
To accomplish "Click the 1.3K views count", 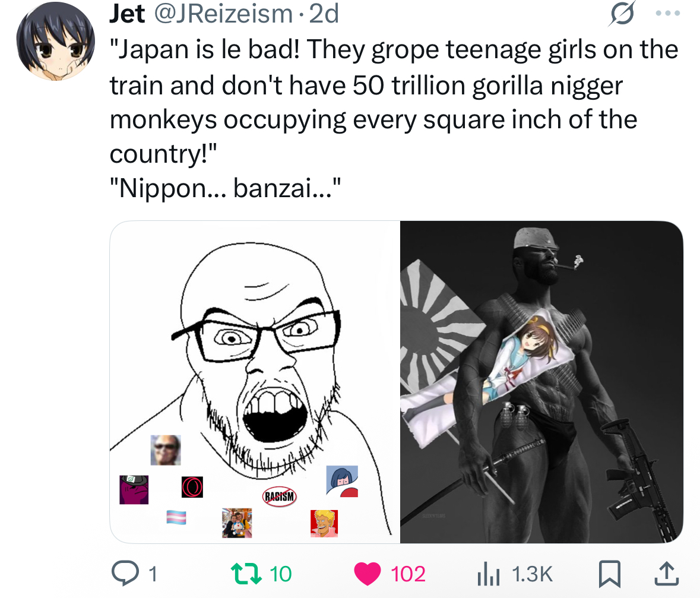I will pyautogui.click(x=532, y=574).
